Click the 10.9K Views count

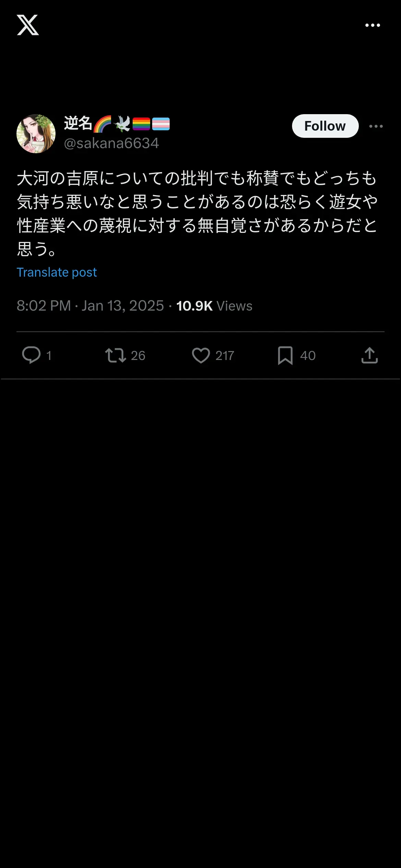point(214,306)
